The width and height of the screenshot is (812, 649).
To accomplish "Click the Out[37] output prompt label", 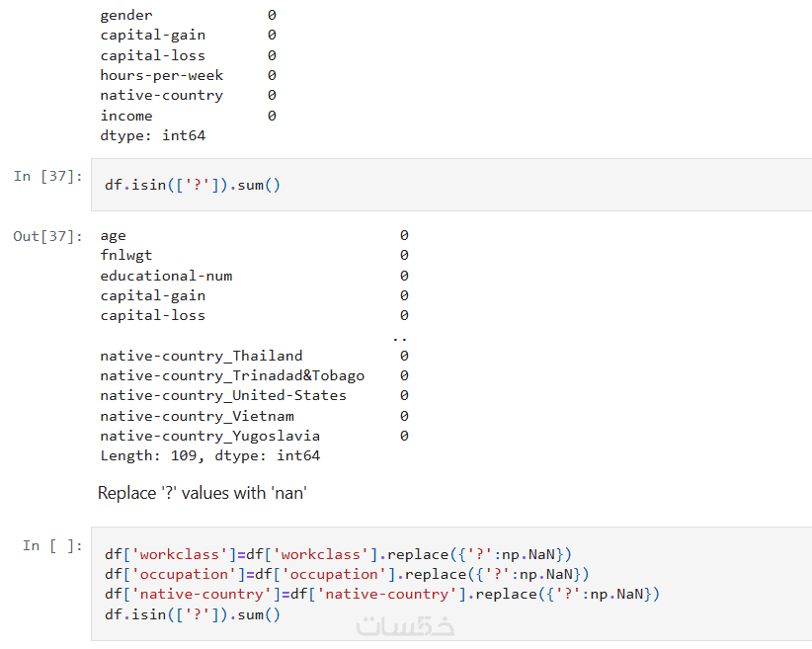I will tap(47, 236).
